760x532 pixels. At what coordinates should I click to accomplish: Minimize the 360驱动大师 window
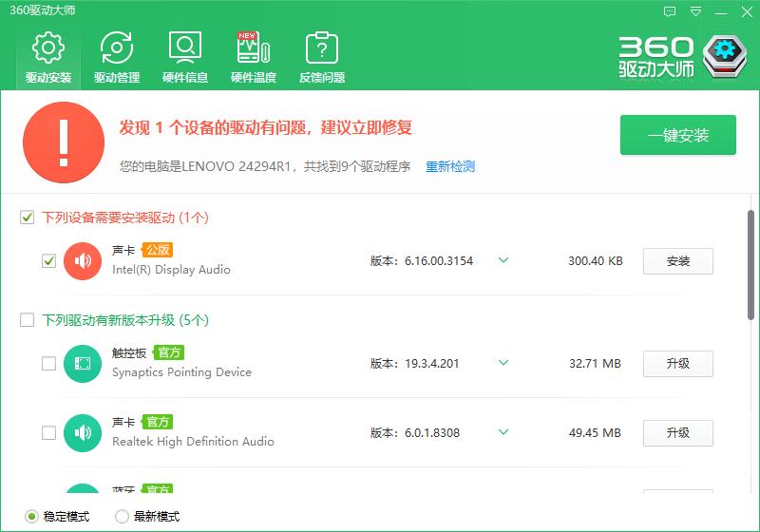tap(721, 12)
